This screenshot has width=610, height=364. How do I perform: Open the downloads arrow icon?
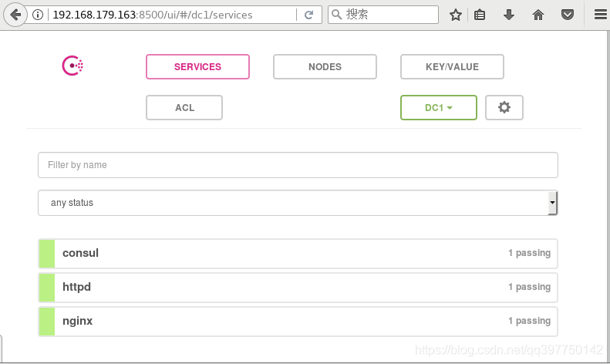point(509,15)
